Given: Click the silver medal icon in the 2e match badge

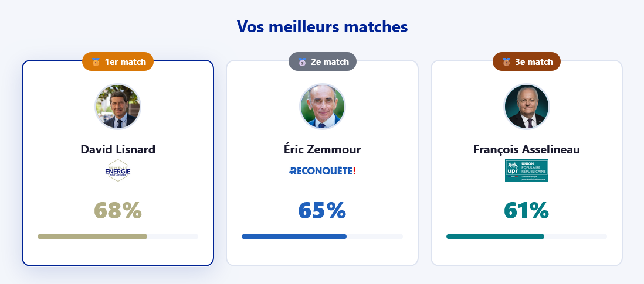Looking at the screenshot, I should tap(302, 62).
